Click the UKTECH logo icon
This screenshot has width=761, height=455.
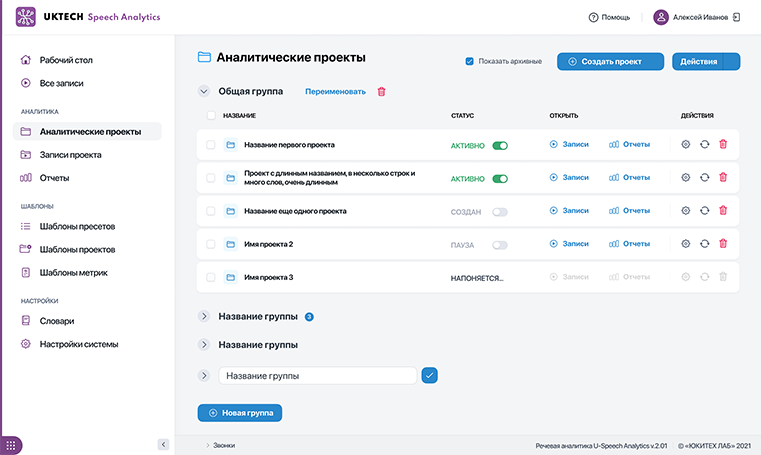26,17
